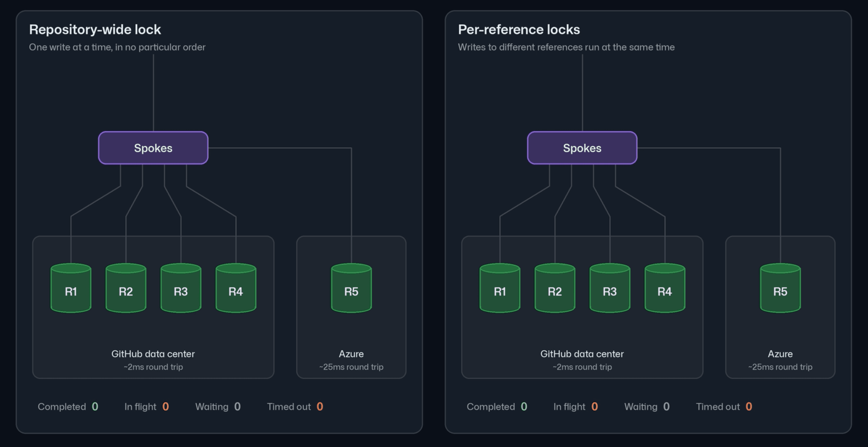Select replica R1 cylinder in Repository-wide lock panel
This screenshot has width=868, height=447.
point(71,288)
